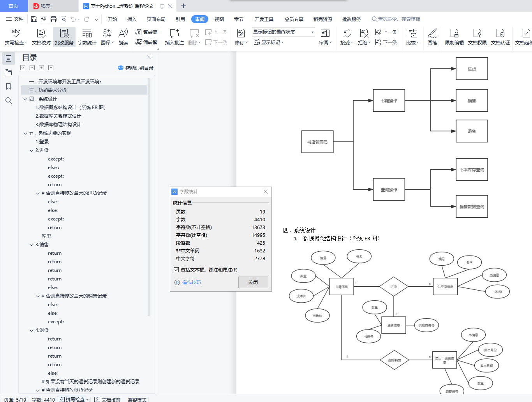This screenshot has width=532, height=402.
Task: Select outline item 2.数据库关系模式设计
Action: (58, 116)
